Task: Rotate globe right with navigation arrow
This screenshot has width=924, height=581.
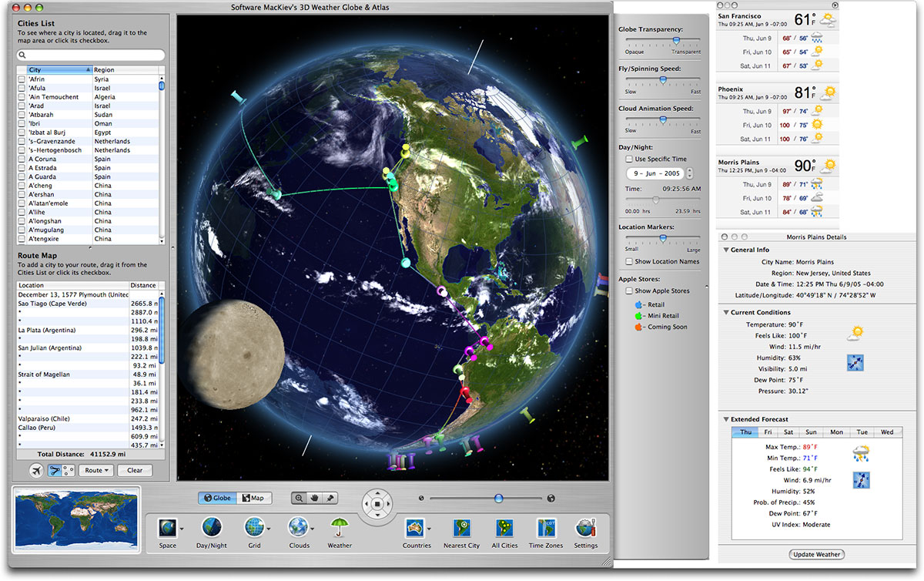Action: (390, 504)
